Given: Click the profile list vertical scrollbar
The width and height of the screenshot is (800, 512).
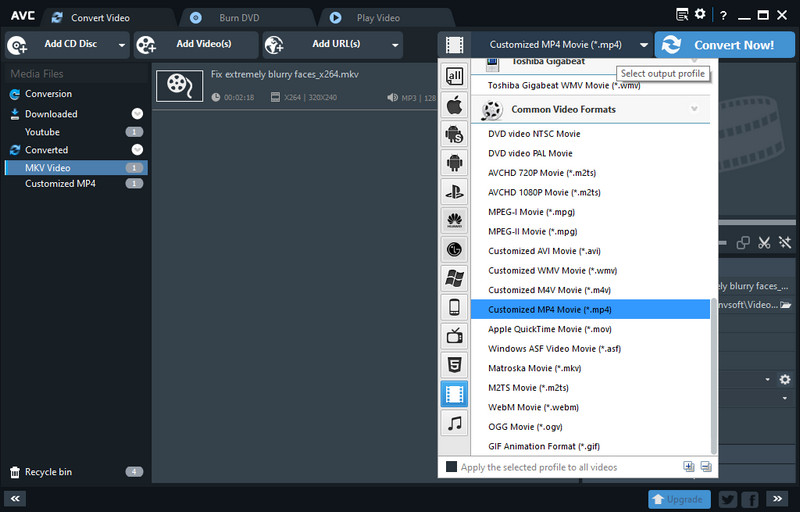Looking at the screenshot, I should (714, 376).
